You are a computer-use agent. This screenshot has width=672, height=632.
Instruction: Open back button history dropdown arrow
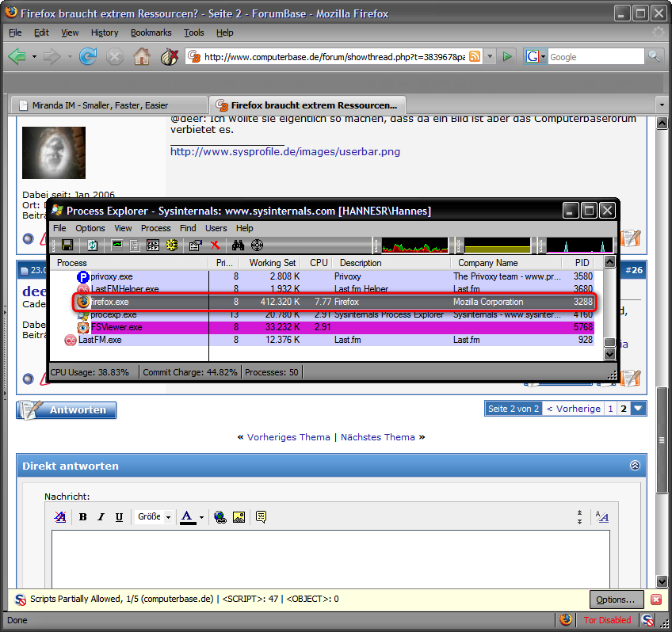[x=34, y=56]
